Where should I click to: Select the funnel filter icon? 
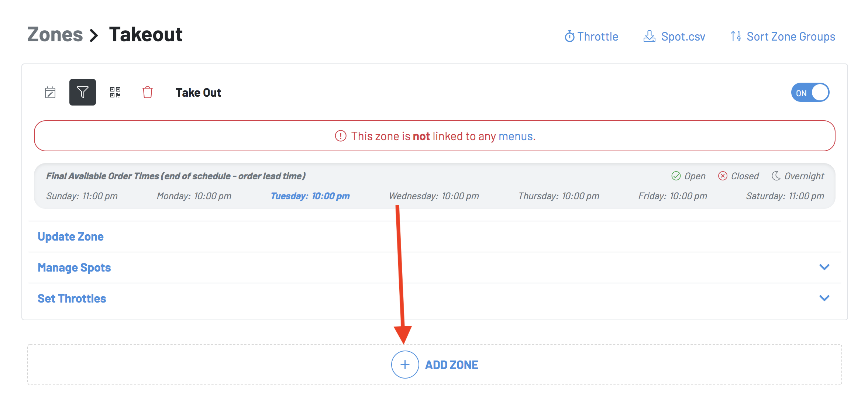(x=82, y=92)
